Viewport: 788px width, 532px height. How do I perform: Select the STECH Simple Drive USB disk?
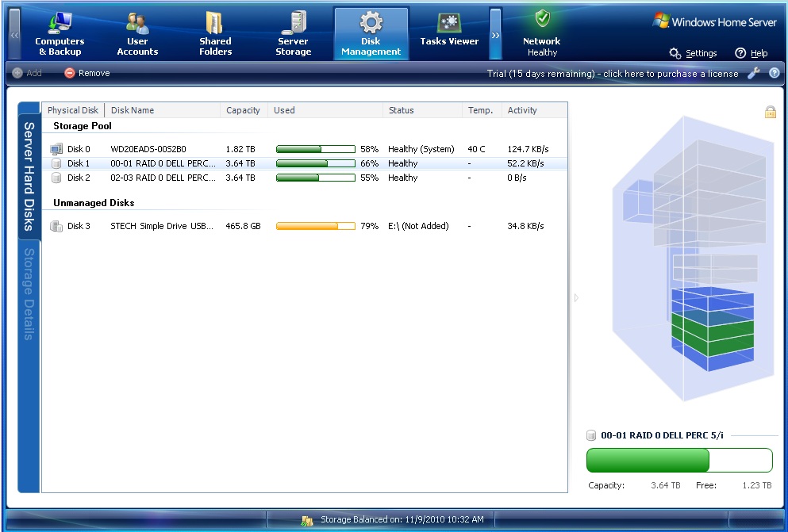[x=162, y=226]
